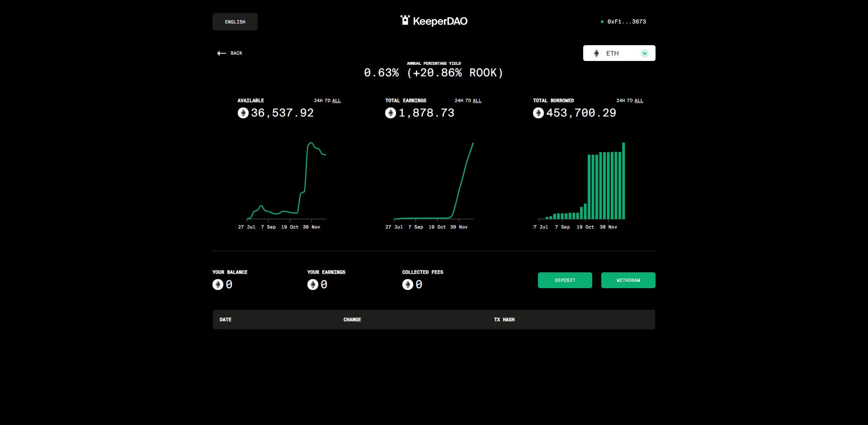Click the ETH icon next to Your Earnings
Image resolution: width=868 pixels, height=425 pixels.
tap(313, 285)
